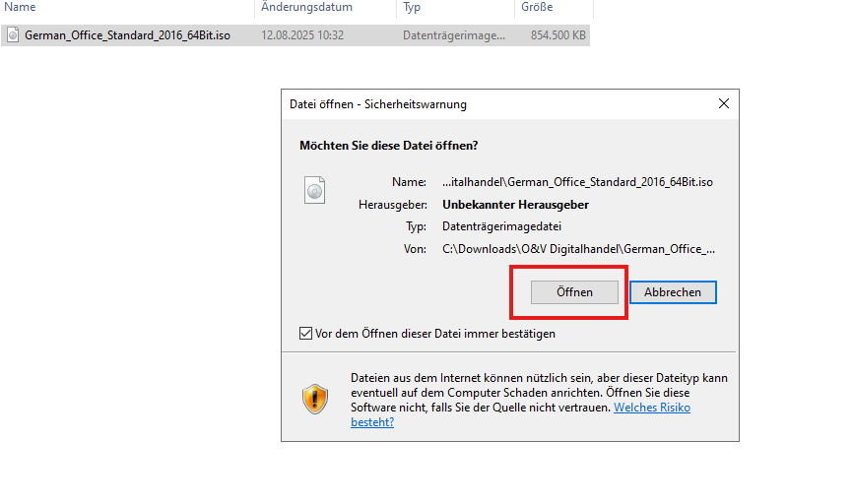The width and height of the screenshot is (853, 504).
Task: Close the Sicherheitswarnung dialog with X
Action: (x=724, y=103)
